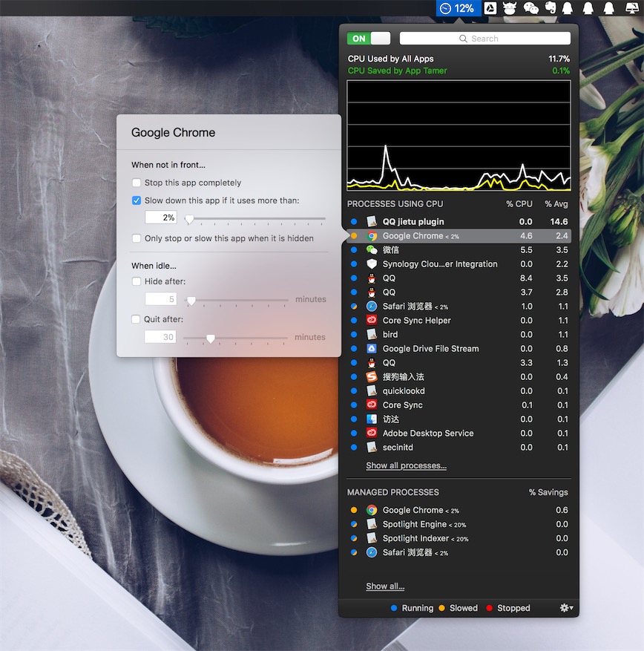Click the Synology Cloud shield icon
The image size is (644, 651).
point(372,264)
